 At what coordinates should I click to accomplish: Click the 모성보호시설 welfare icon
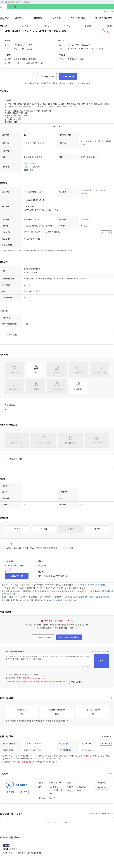[x=57, y=387]
